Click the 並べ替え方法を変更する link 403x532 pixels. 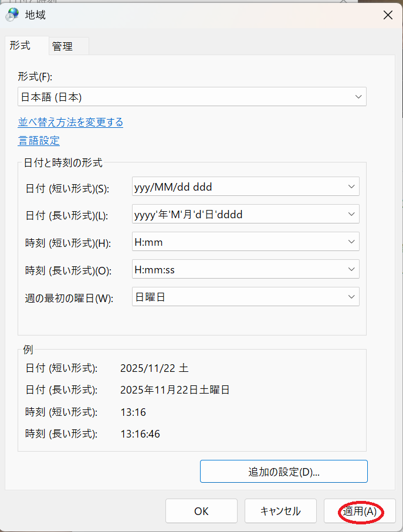point(70,122)
